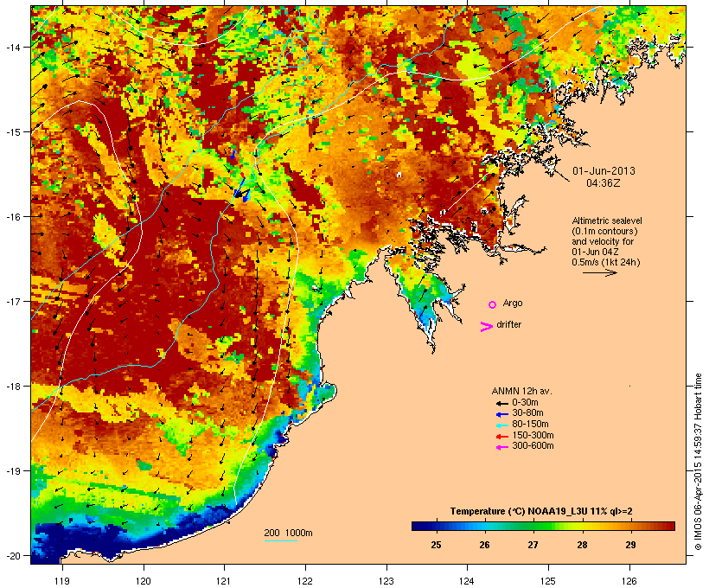Click latitude axis label -20
This screenshot has height=588, width=709.
13,555
